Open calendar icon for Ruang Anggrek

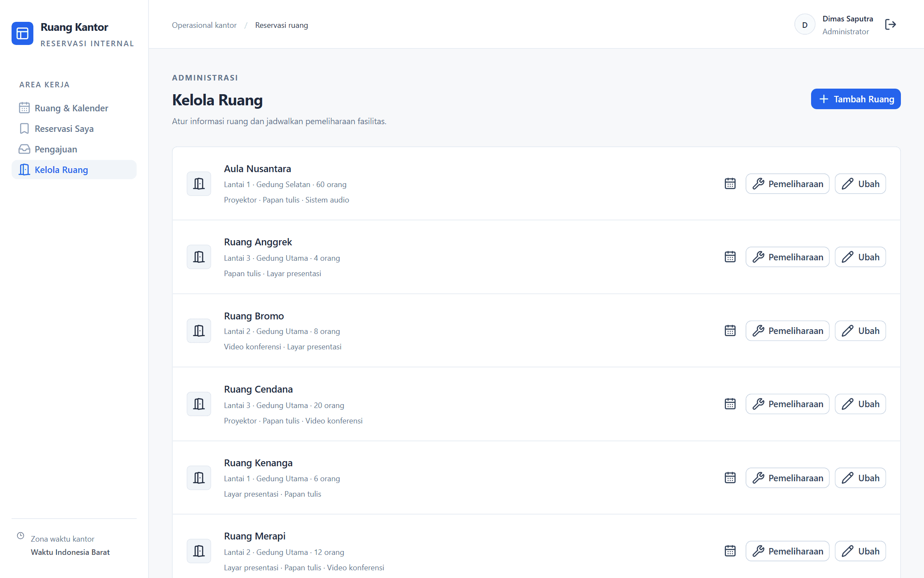point(730,257)
